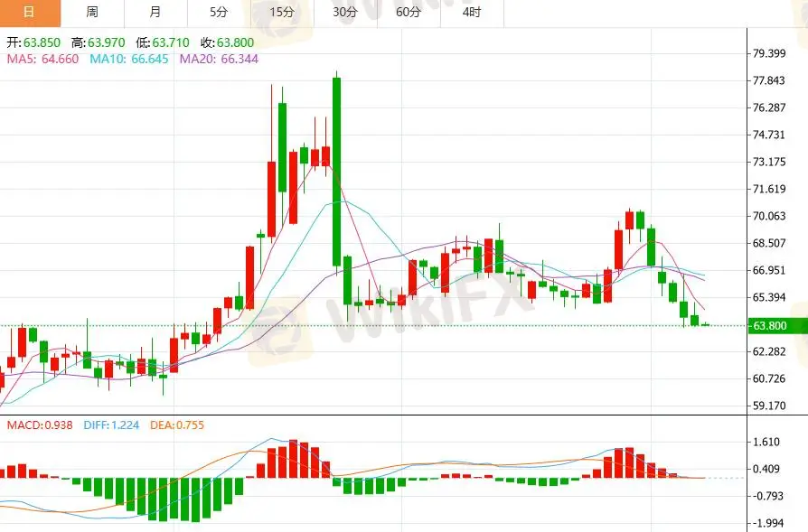Click the 70.063 price axis label
The height and width of the screenshot is (532, 808).
click(769, 216)
